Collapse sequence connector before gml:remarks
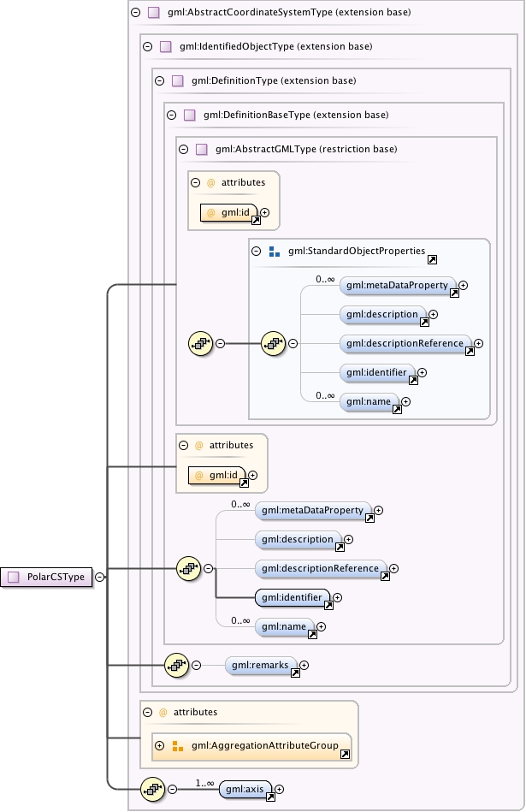 196,666
